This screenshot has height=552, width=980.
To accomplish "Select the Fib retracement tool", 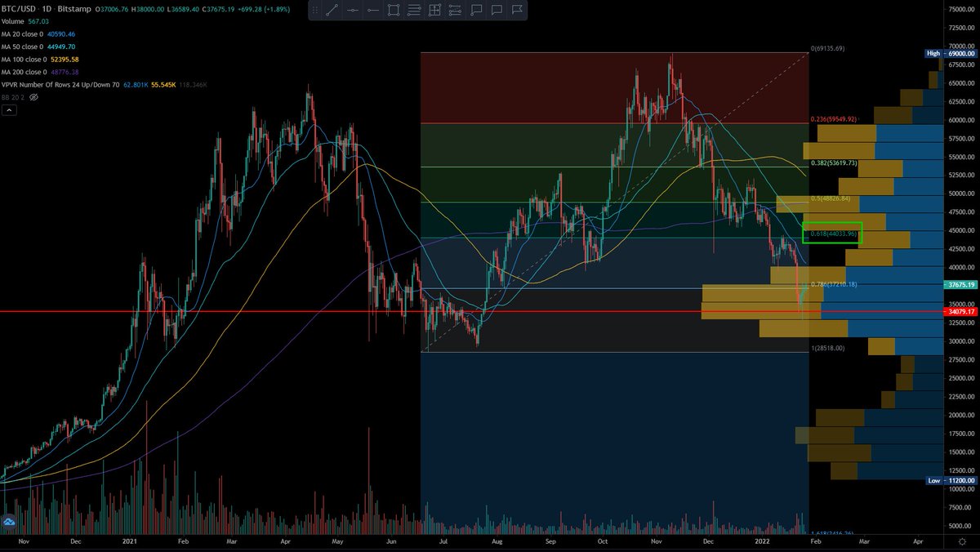I will pos(414,11).
